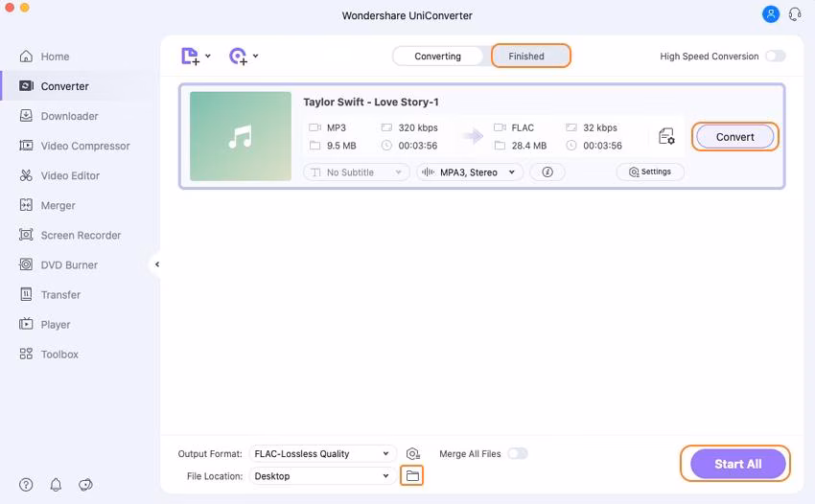Screen dimensions: 815x504
Task: Click the support headset icon
Action: 795,14
